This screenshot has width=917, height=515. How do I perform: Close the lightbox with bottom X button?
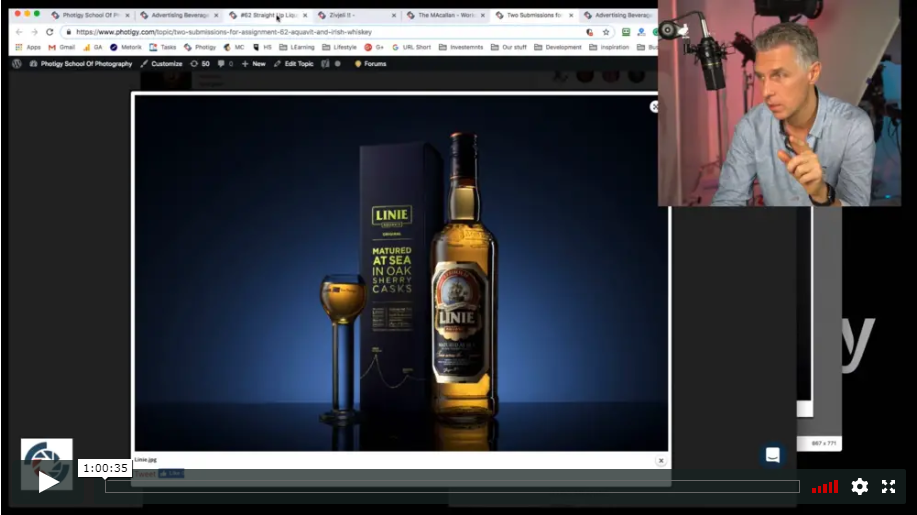point(661,461)
